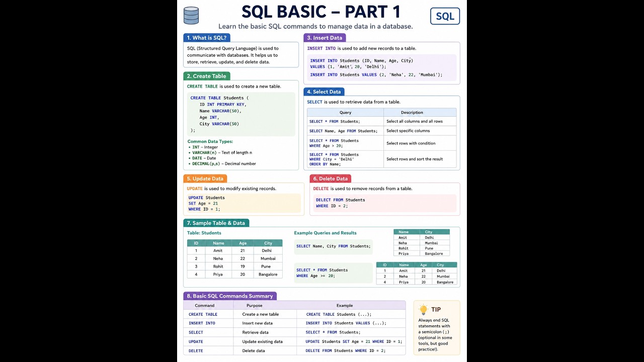The image size is (644, 362).
Task: Click 'SELECT Name, City FROM Students;' example
Action: 334,246
